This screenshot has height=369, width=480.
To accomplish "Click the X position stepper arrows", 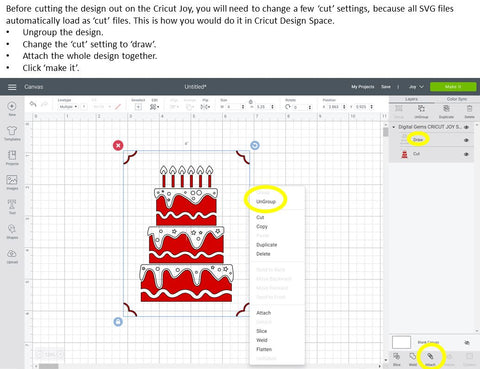I will (344, 107).
